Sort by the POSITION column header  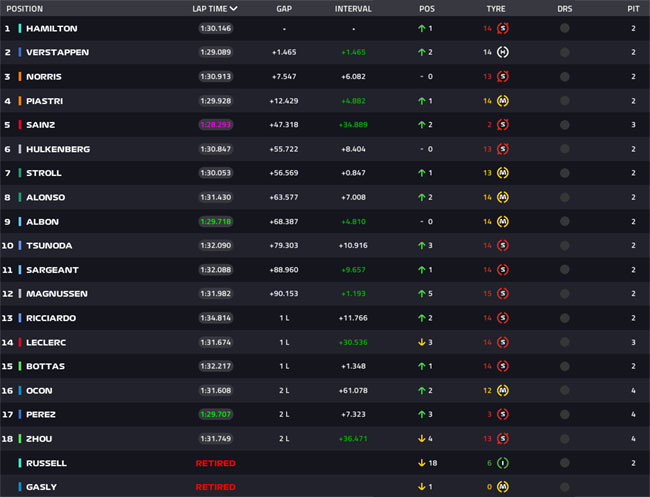(24, 9)
